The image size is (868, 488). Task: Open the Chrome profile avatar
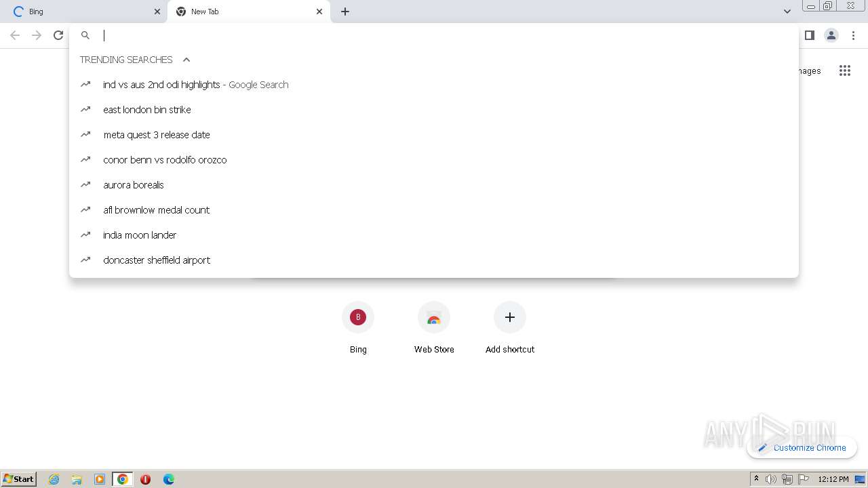pyautogui.click(x=831, y=35)
